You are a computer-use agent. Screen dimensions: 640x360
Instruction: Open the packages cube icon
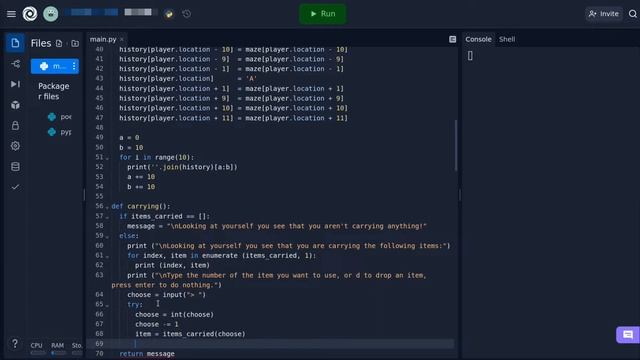coord(15,105)
